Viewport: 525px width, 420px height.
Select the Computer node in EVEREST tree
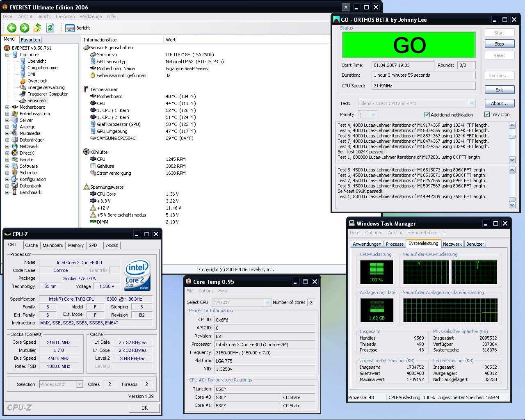click(x=29, y=55)
